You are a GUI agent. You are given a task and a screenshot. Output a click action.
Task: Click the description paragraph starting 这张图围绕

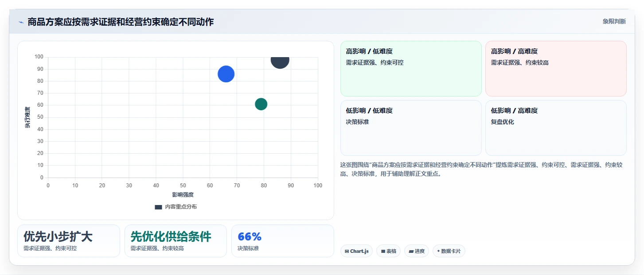[x=481, y=169]
